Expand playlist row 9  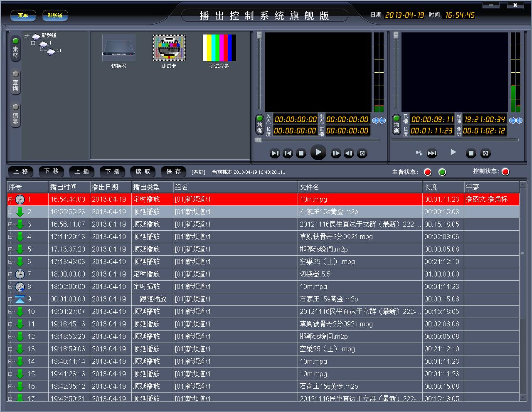point(10,299)
